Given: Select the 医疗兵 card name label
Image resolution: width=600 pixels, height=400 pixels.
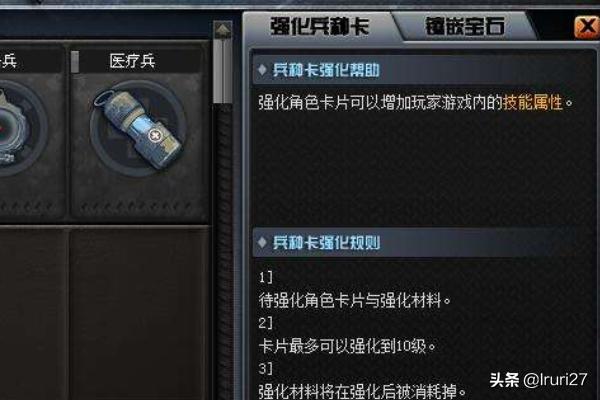Looking at the screenshot, I should coord(132,61).
